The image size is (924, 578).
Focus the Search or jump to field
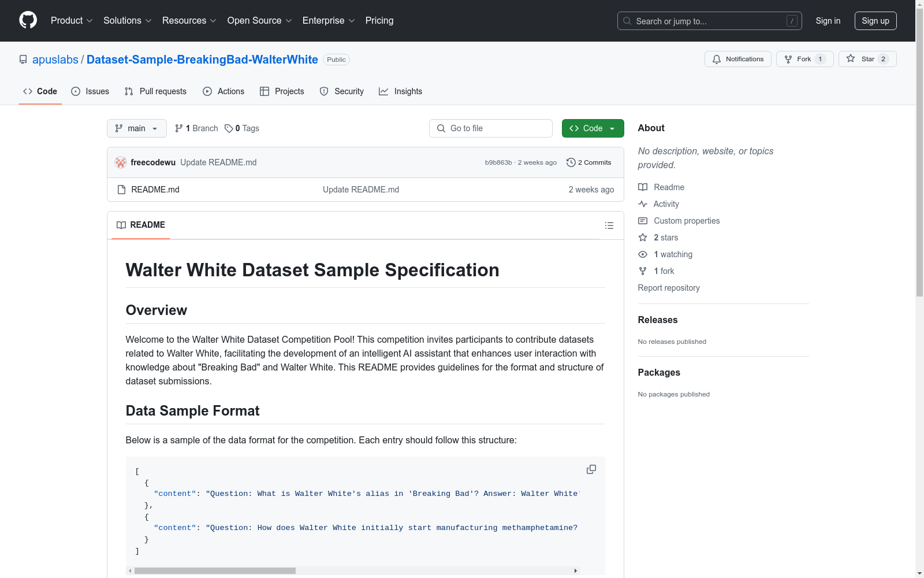coord(710,21)
